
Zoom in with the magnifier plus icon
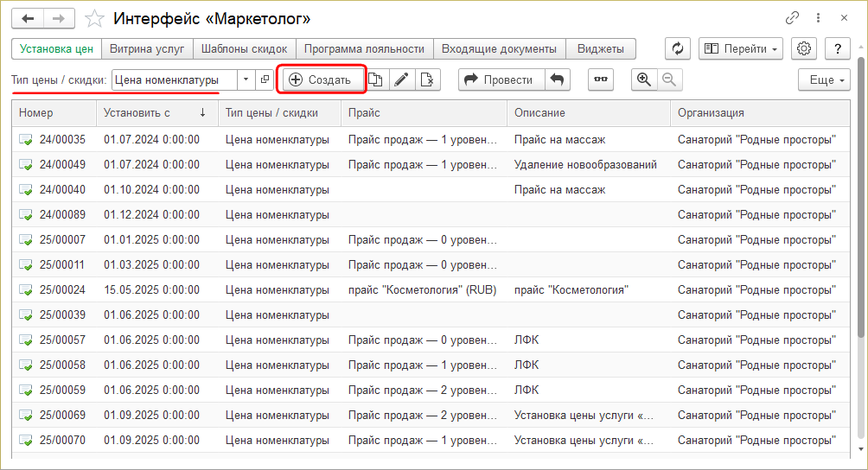click(644, 79)
